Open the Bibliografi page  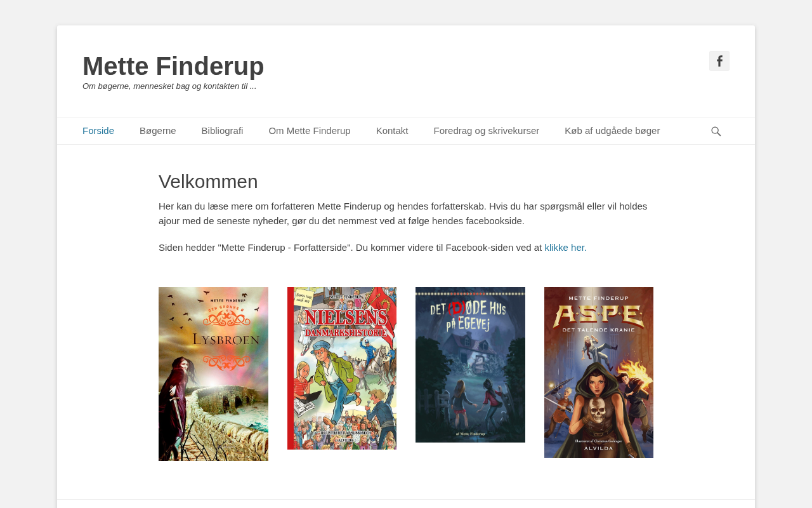click(x=222, y=131)
